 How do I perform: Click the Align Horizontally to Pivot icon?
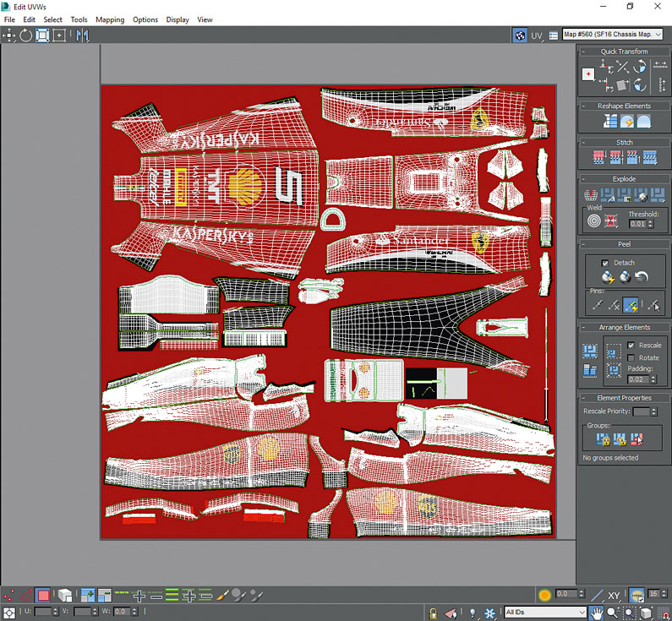coord(606,66)
